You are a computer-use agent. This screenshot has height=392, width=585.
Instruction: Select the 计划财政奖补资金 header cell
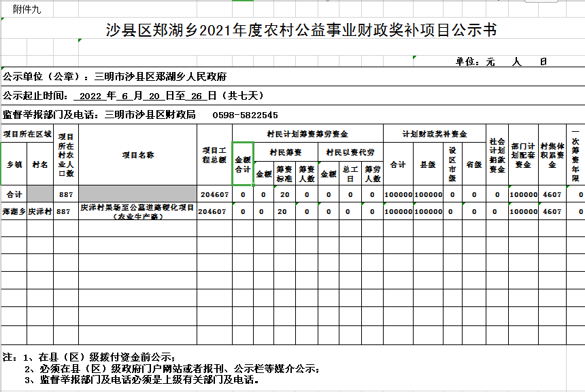(434, 134)
